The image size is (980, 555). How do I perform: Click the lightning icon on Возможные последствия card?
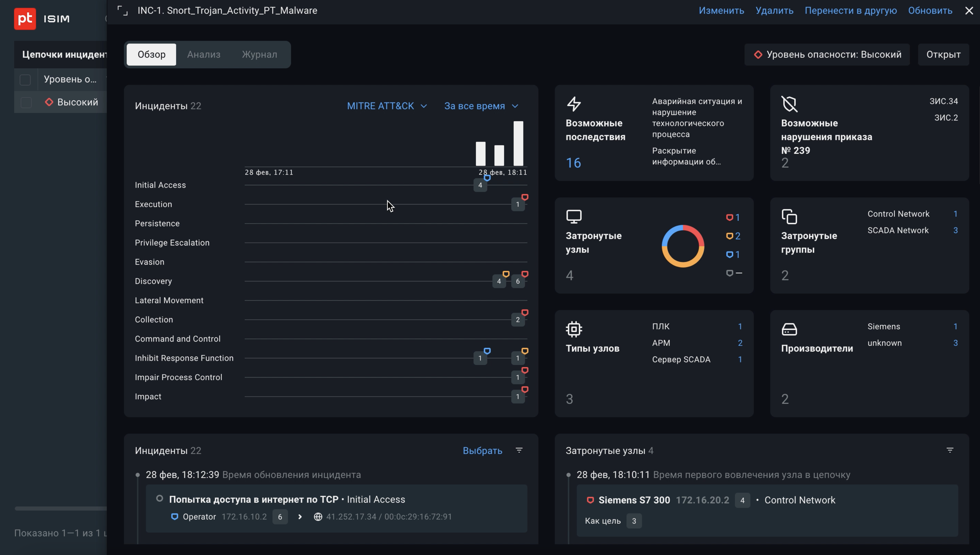pos(573,104)
